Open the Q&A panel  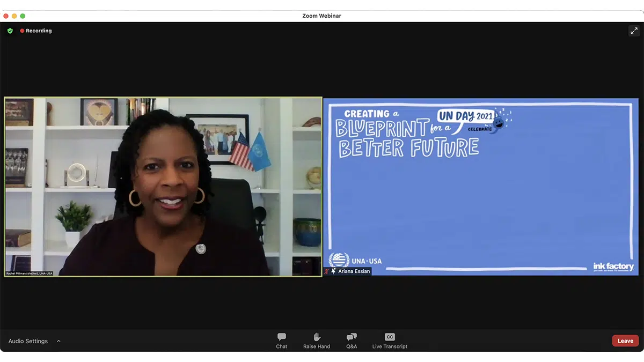pos(352,341)
